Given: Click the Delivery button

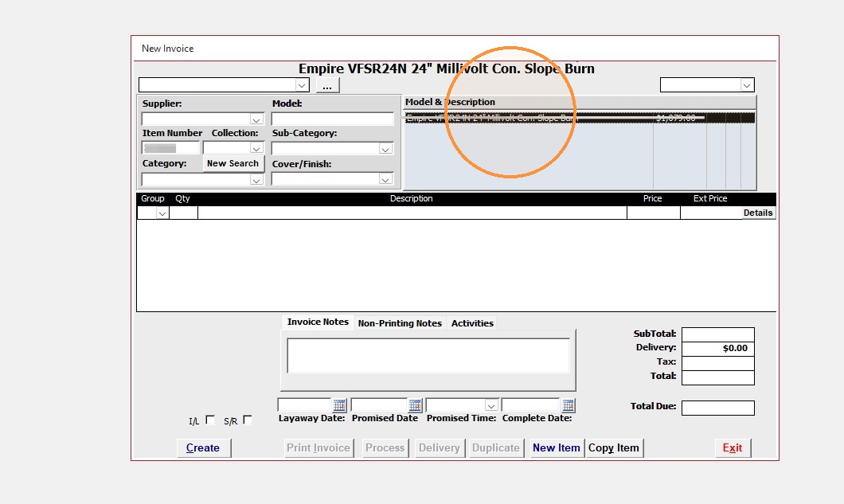Looking at the screenshot, I should (440, 448).
